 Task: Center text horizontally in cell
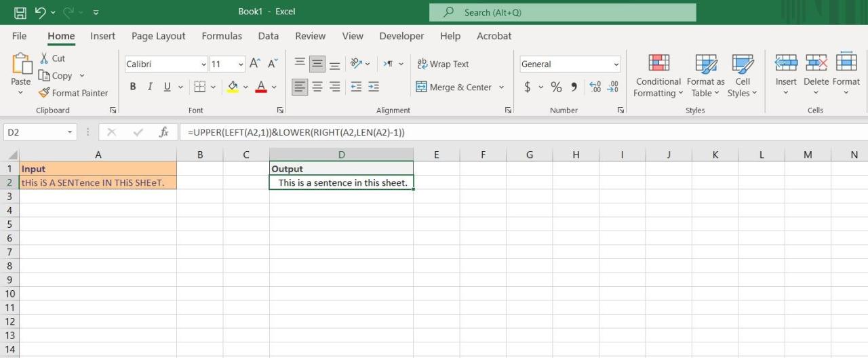(x=317, y=87)
